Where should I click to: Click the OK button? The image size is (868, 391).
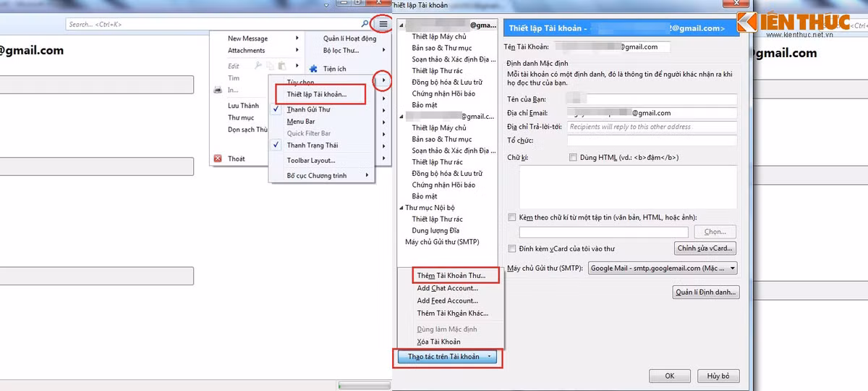click(670, 377)
